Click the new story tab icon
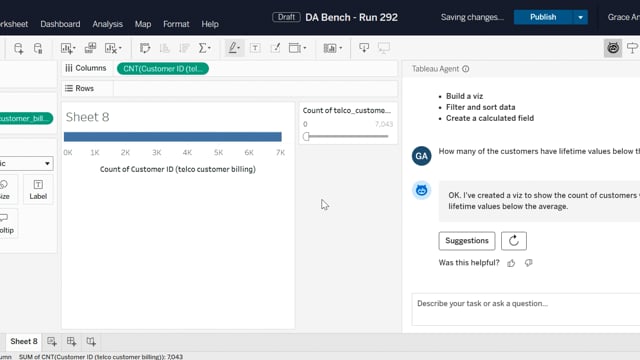The height and width of the screenshot is (360, 640). pos(91,342)
